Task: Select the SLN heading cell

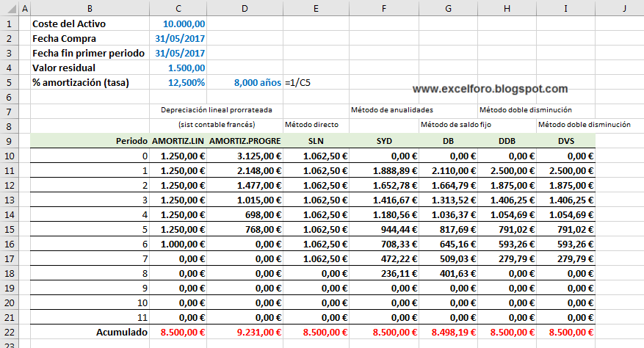Action: (316, 142)
